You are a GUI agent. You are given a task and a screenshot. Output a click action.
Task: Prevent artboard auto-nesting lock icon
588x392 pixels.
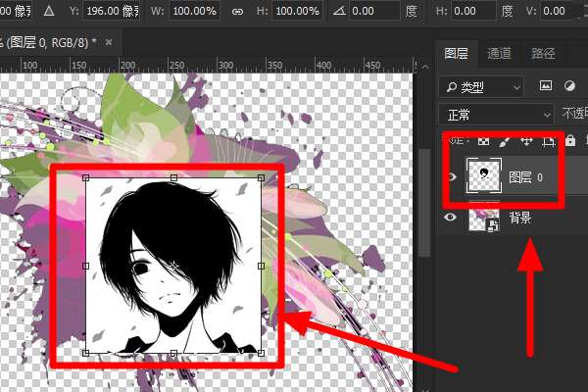549,142
